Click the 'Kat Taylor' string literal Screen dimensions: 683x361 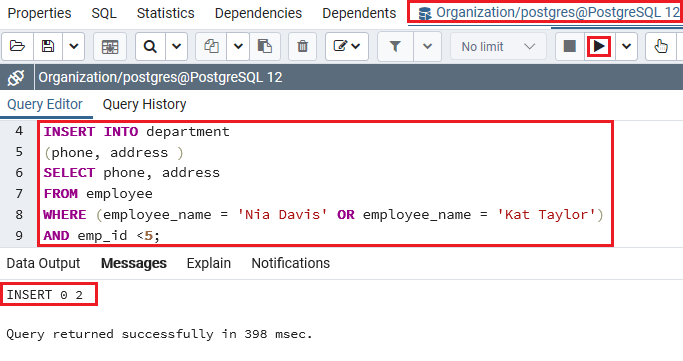[x=546, y=215]
